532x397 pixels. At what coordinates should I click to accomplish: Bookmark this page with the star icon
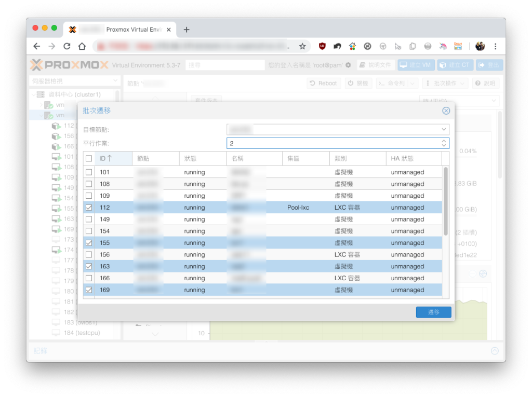coord(302,47)
